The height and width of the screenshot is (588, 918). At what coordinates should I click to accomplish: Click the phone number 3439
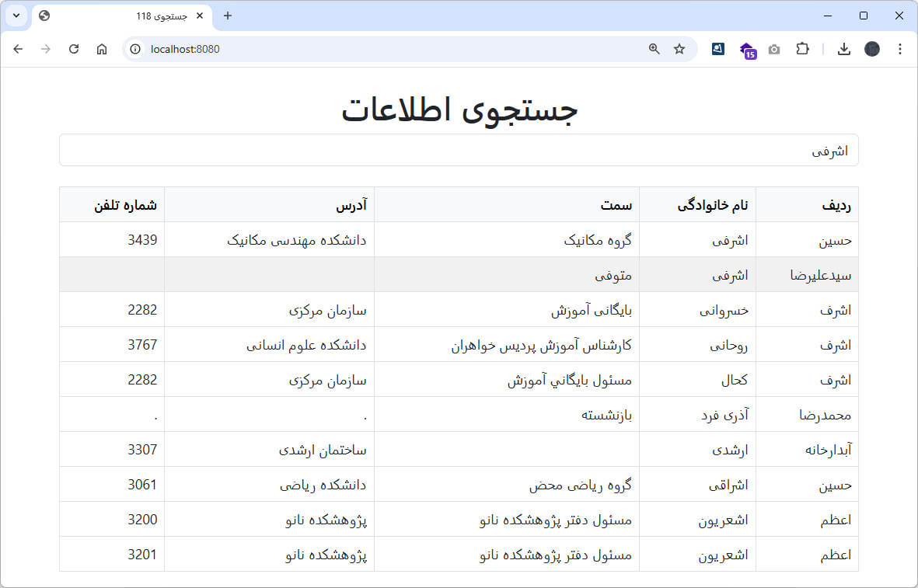click(x=142, y=240)
